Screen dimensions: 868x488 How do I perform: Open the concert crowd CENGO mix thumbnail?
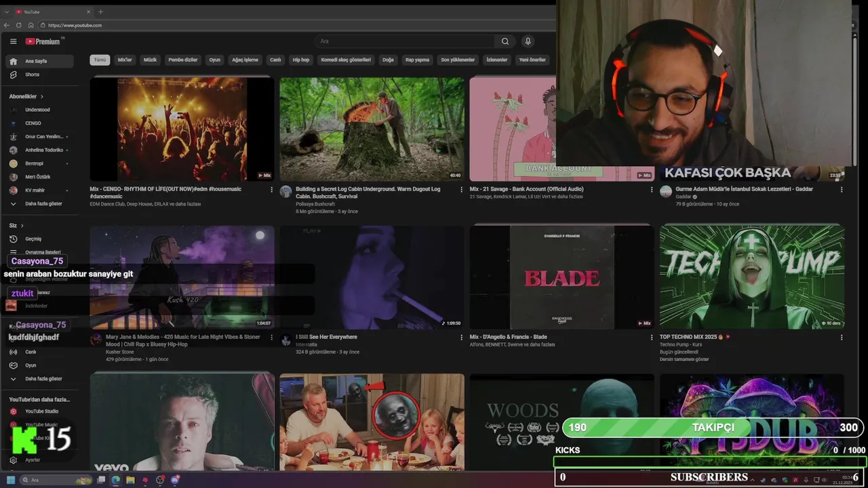tap(182, 129)
